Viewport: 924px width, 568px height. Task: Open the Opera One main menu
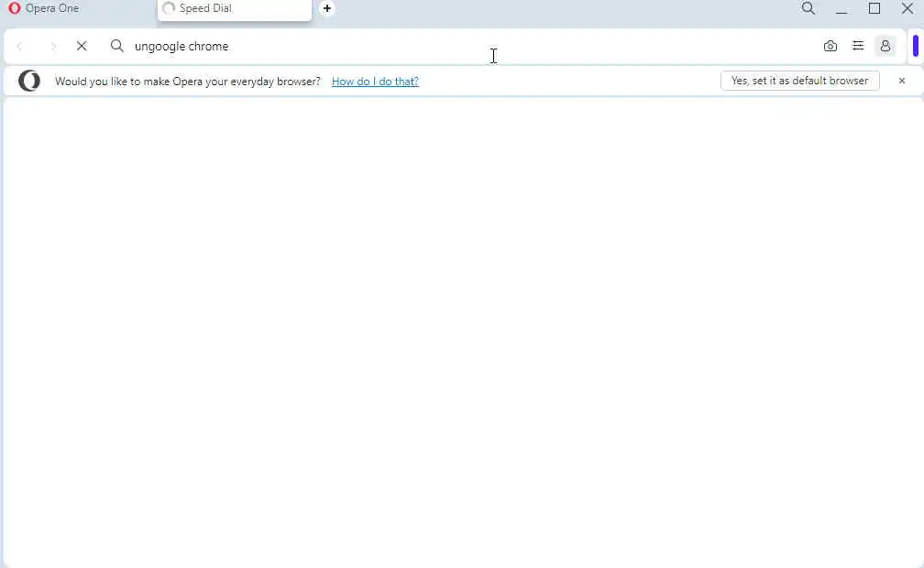pos(44,8)
